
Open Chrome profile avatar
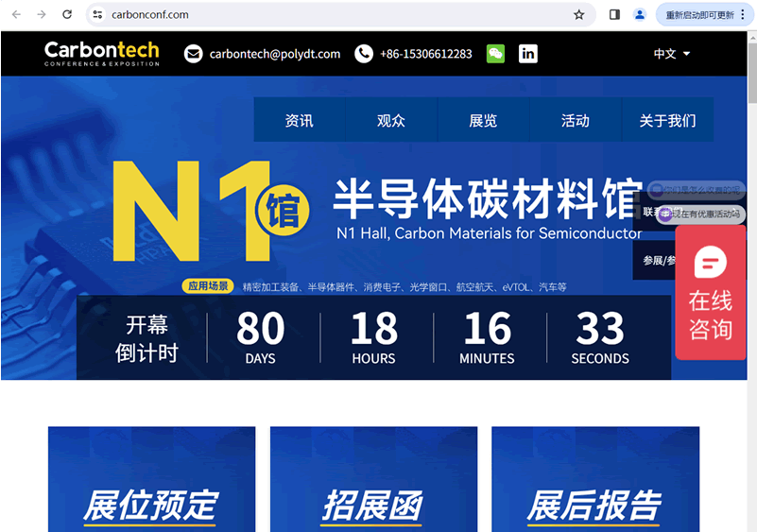(640, 14)
